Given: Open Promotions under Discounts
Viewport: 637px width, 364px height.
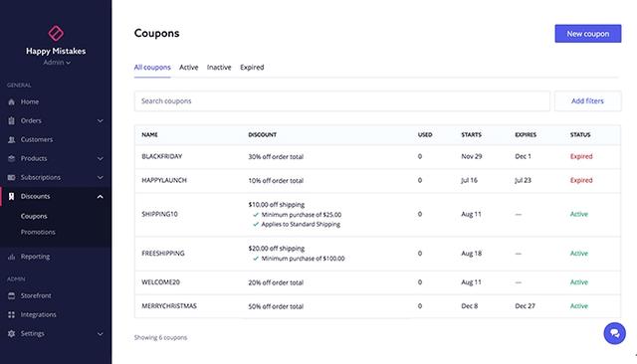Looking at the screenshot, I should [x=38, y=232].
